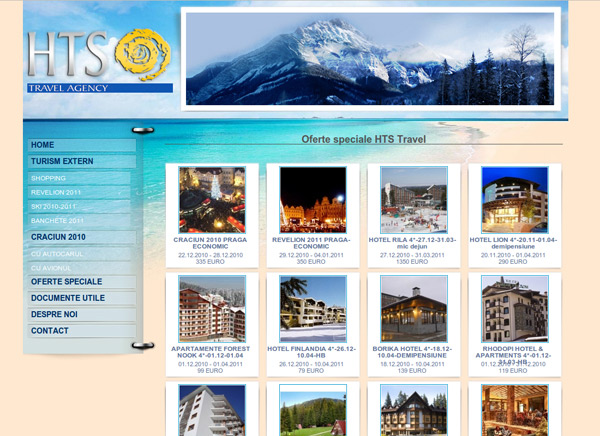Follow the HOTEL RILA 4*-27.12-31.03 link

(x=412, y=243)
